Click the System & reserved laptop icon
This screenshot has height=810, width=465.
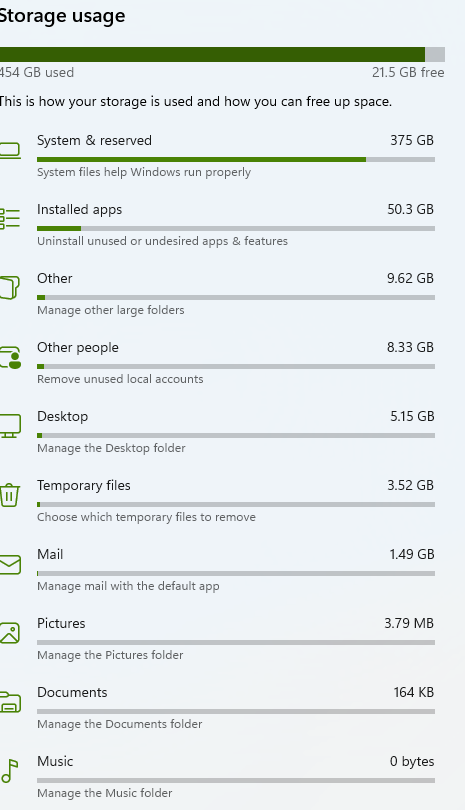[9, 150]
